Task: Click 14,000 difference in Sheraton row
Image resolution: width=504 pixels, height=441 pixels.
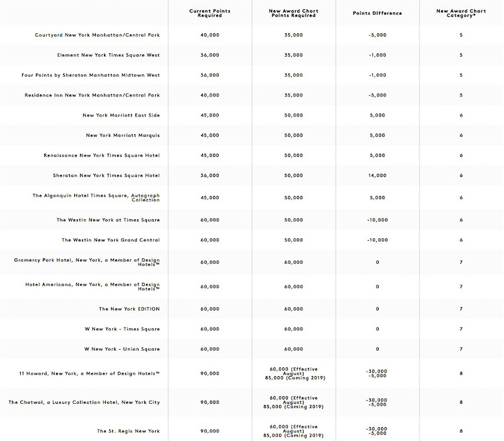Action: [x=377, y=176]
